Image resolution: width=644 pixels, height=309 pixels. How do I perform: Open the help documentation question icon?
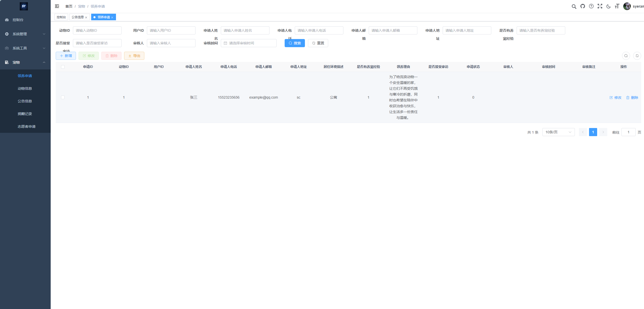pyautogui.click(x=591, y=6)
